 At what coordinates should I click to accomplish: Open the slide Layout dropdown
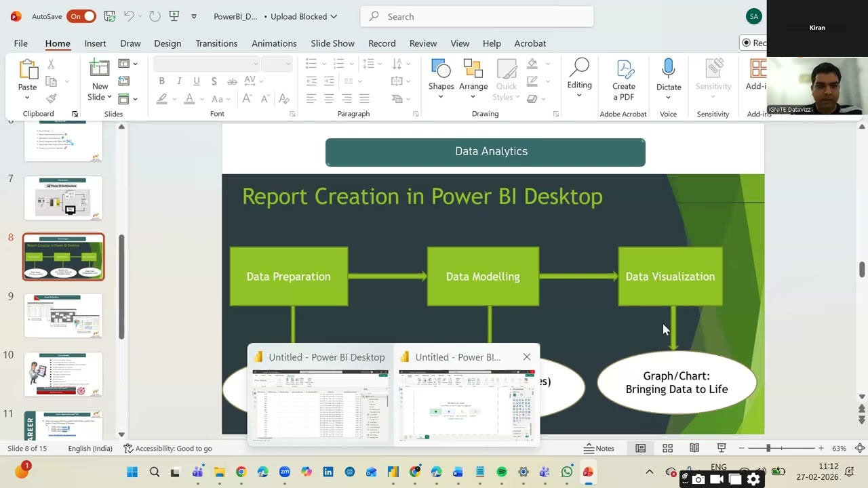tap(127, 64)
